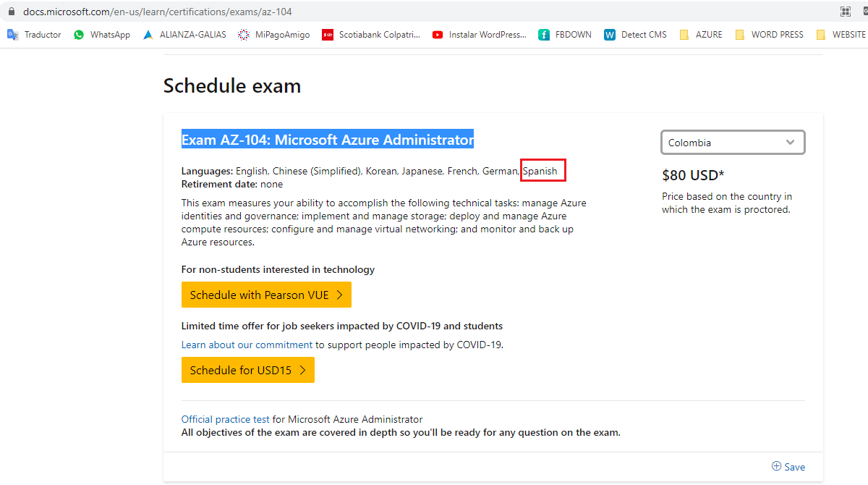Open the AZURE bookmarks folder
Screen dimensions: 868x485
[700, 34]
